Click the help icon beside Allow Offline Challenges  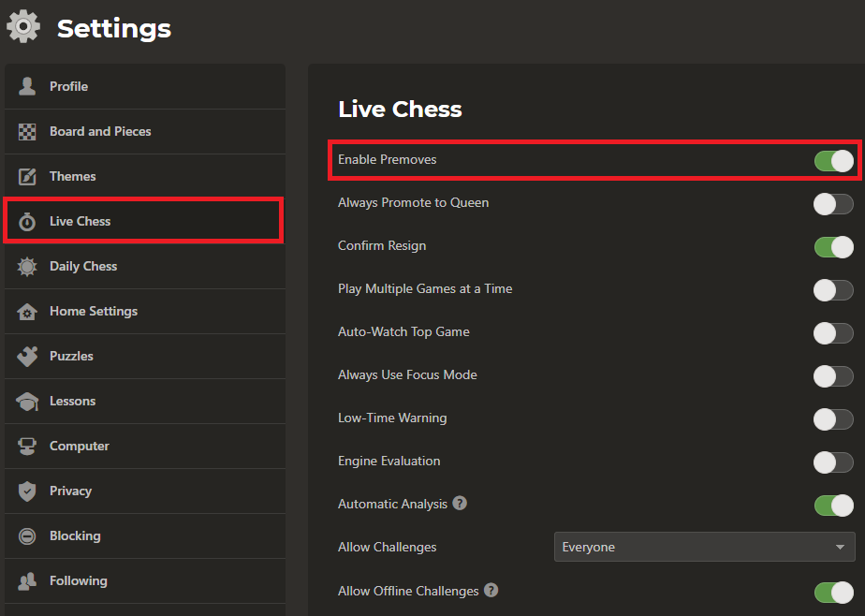491,591
